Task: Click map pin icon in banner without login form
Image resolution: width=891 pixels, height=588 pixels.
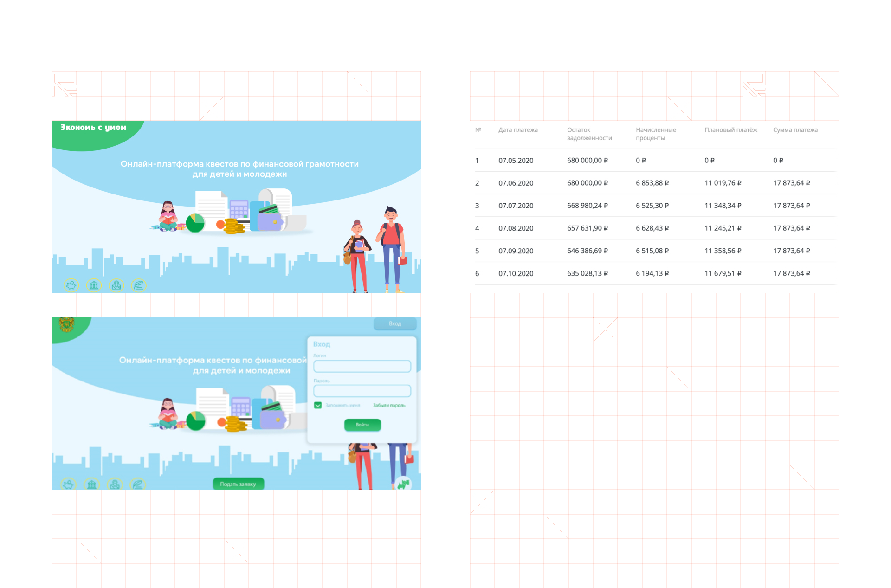Action: tap(116, 285)
